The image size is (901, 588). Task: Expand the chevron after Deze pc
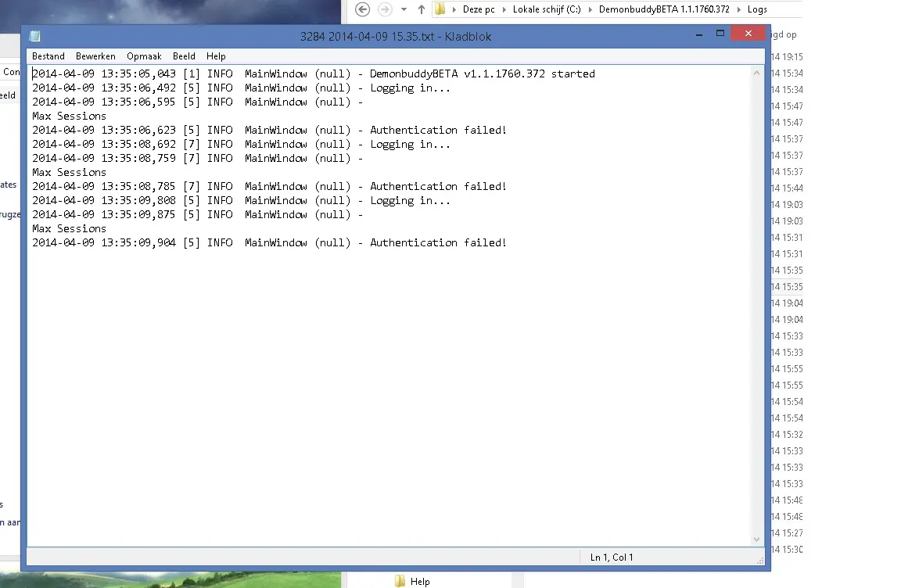pos(505,9)
